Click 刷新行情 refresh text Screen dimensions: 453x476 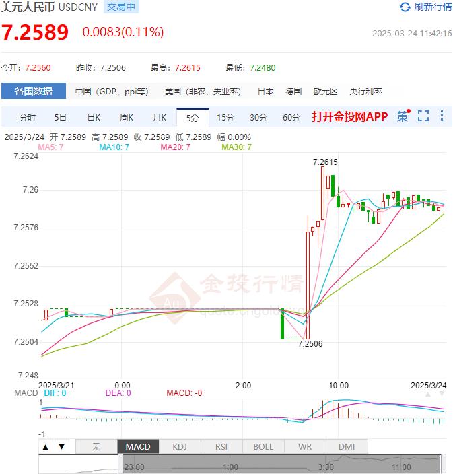433,7
